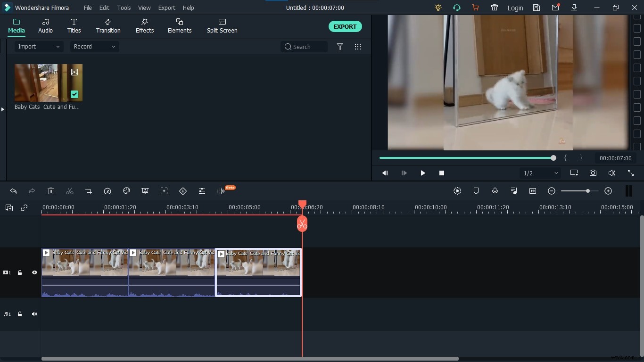Lock the video track

20,272
